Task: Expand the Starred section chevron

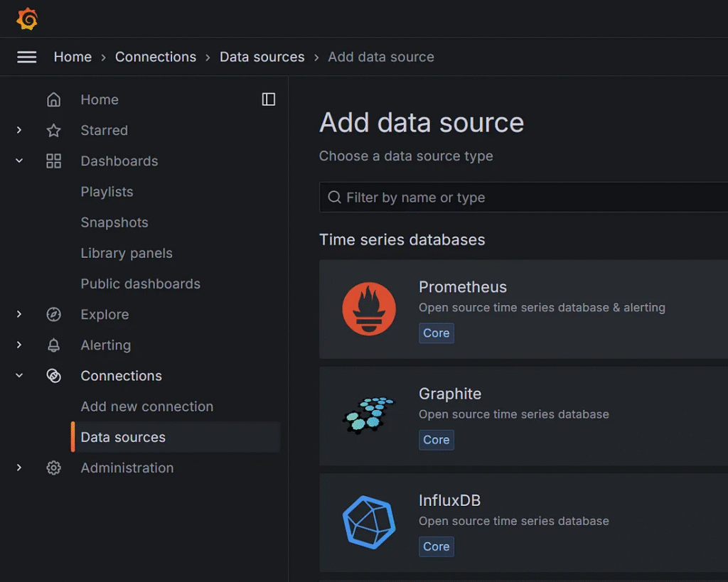Action: coord(19,130)
